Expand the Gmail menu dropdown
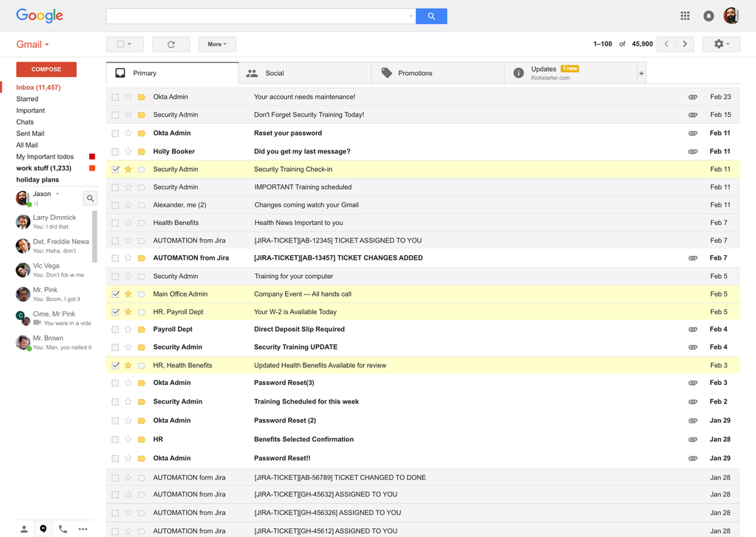 [47, 44]
